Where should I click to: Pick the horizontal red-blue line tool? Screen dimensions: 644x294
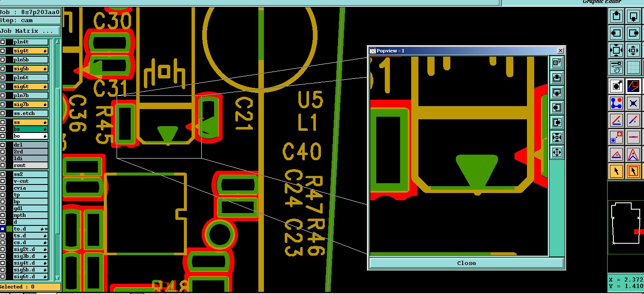point(633,137)
